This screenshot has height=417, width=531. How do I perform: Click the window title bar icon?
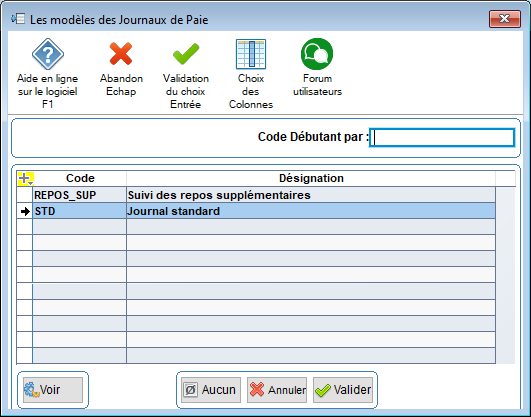[x=18, y=19]
